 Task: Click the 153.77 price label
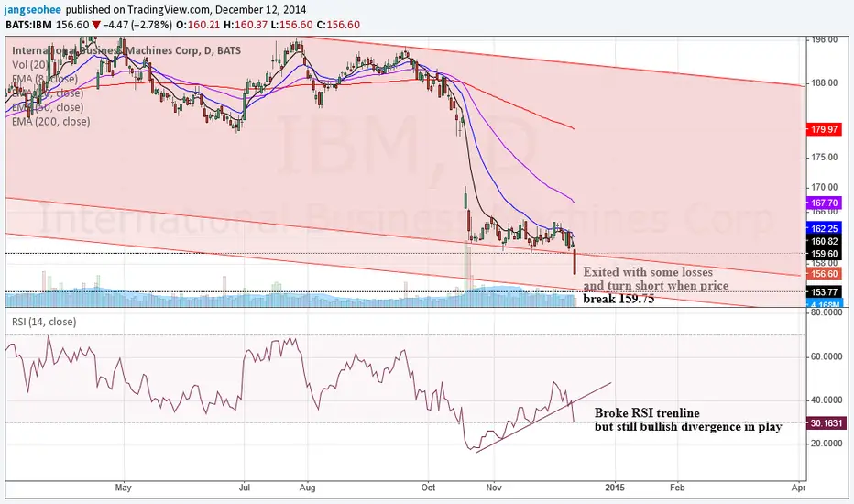pyautogui.click(x=824, y=292)
